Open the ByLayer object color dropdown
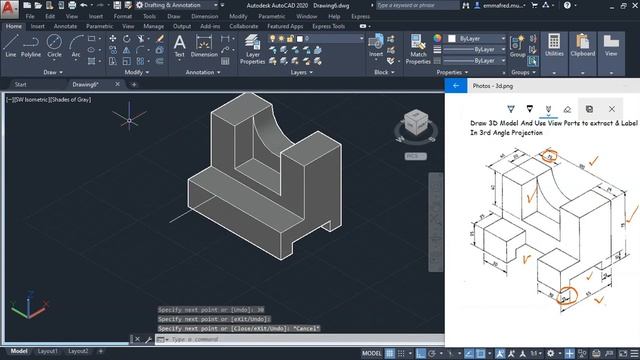This screenshot has height=360, width=640. point(503,38)
